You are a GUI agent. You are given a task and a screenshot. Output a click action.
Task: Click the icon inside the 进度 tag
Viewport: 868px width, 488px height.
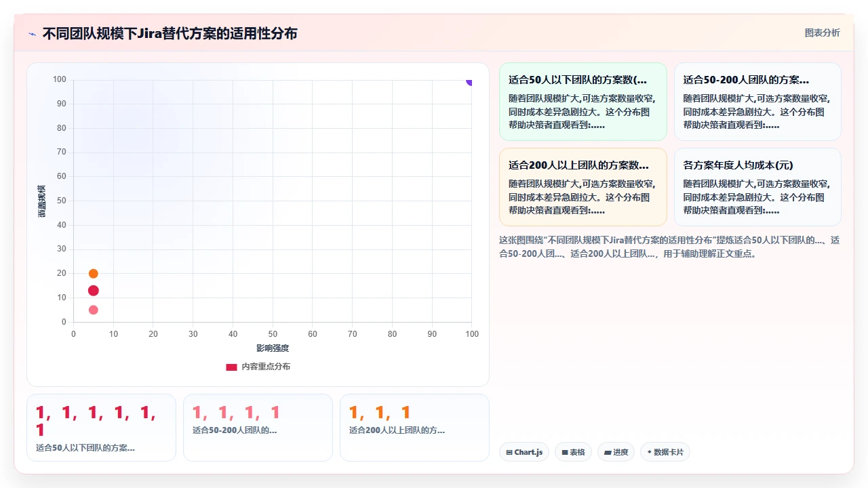pyautogui.click(x=607, y=452)
